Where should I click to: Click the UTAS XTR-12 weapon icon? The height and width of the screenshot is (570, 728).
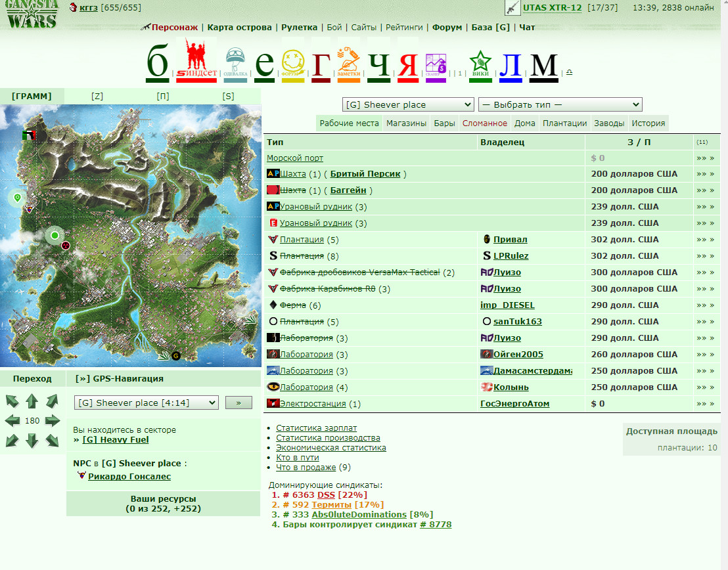point(512,8)
